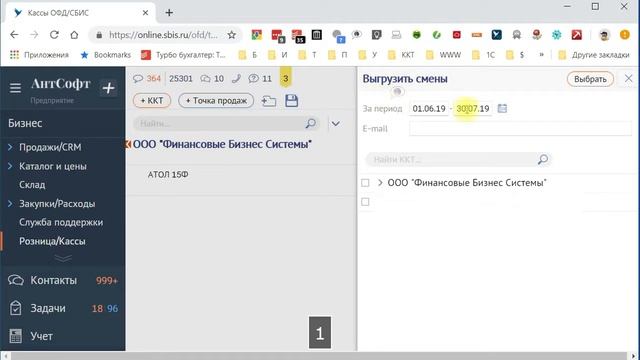Open the chats counter showing 10
This screenshot has height=360, width=640.
point(212,79)
